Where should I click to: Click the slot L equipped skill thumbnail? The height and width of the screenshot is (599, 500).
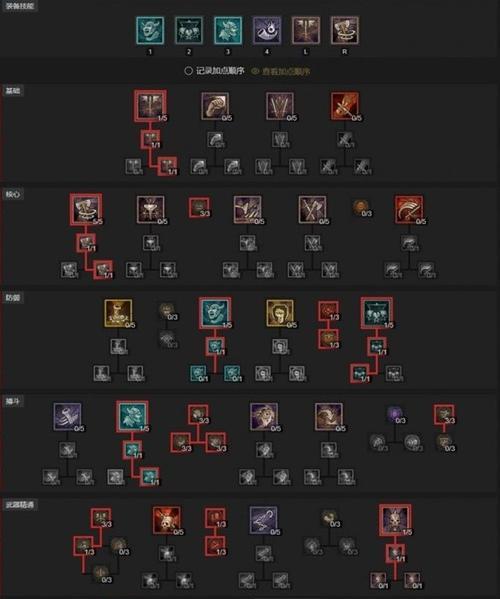point(306,31)
